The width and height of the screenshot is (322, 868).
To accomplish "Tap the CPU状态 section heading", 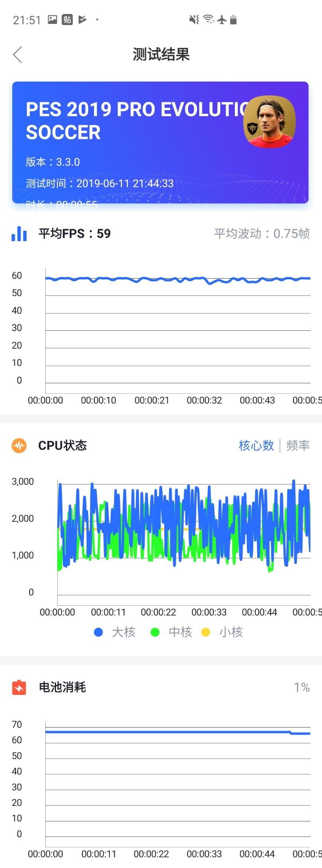I will 62,445.
